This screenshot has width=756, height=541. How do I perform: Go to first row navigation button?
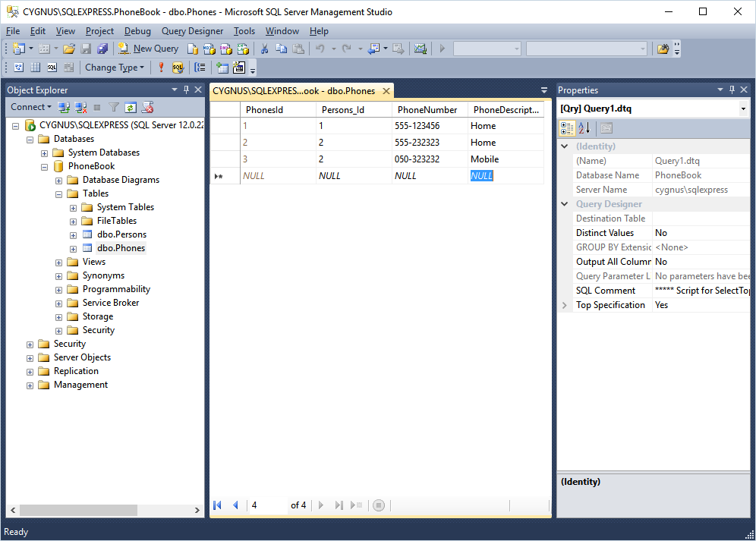(x=217, y=505)
